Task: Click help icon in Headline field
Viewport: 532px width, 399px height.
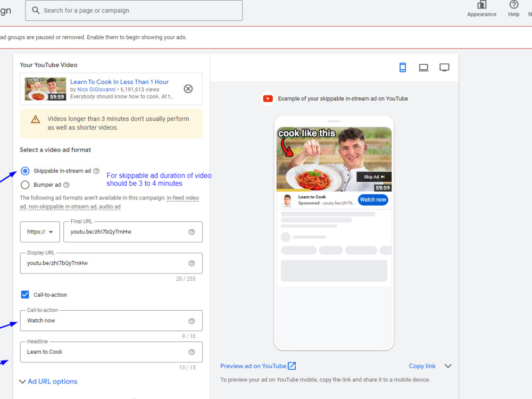Action: pos(192,352)
